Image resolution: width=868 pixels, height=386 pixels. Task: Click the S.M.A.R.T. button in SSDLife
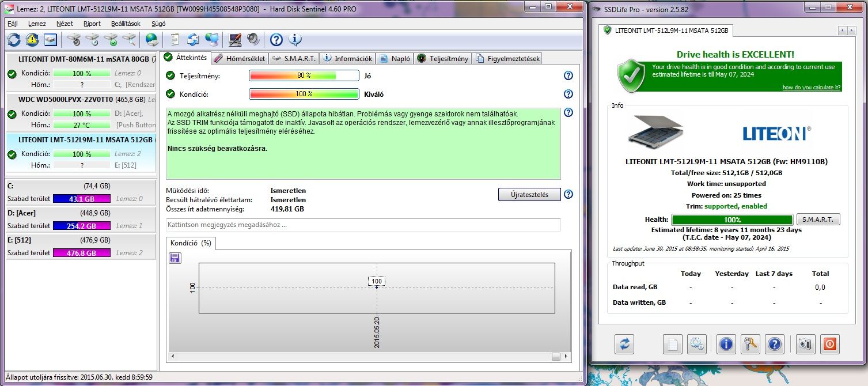[x=818, y=220]
